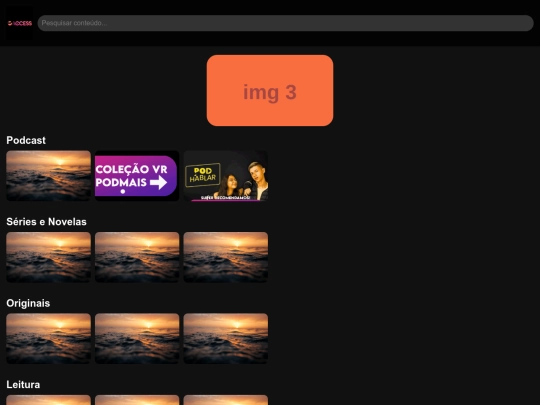
Task: Click the Access logo in the header
Action: pos(20,23)
